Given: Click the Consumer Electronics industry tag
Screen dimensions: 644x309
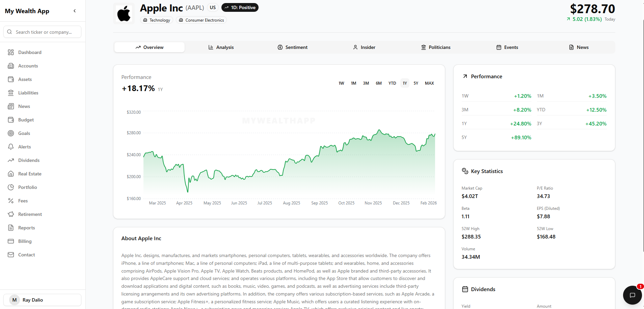Looking at the screenshot, I should click(x=201, y=20).
